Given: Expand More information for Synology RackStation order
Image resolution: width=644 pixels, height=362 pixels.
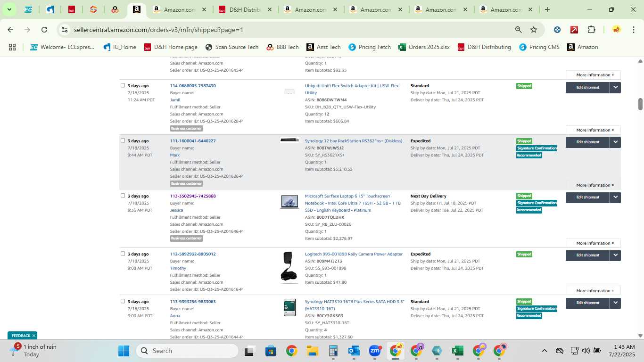Looking at the screenshot, I should point(593,185).
